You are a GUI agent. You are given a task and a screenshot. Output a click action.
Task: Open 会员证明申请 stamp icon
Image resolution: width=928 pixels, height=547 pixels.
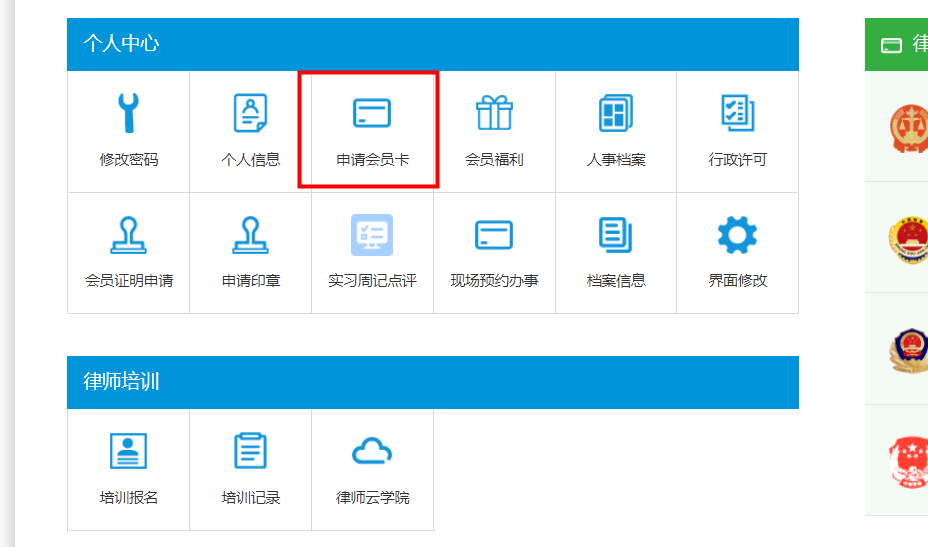[128, 235]
